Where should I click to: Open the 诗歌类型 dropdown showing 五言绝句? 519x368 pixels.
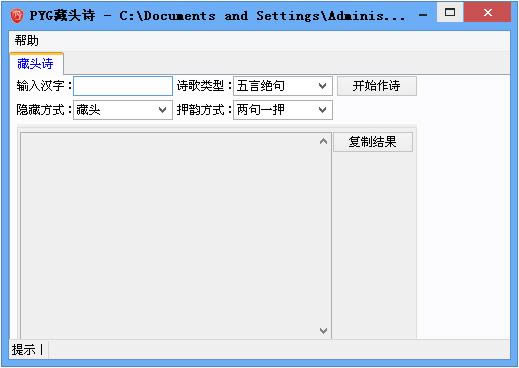[283, 86]
